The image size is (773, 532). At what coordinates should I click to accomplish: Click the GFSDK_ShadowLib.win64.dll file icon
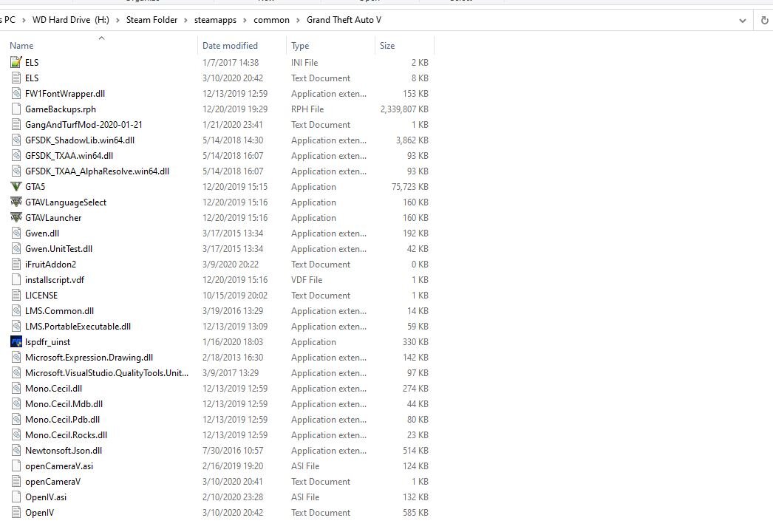(16, 140)
